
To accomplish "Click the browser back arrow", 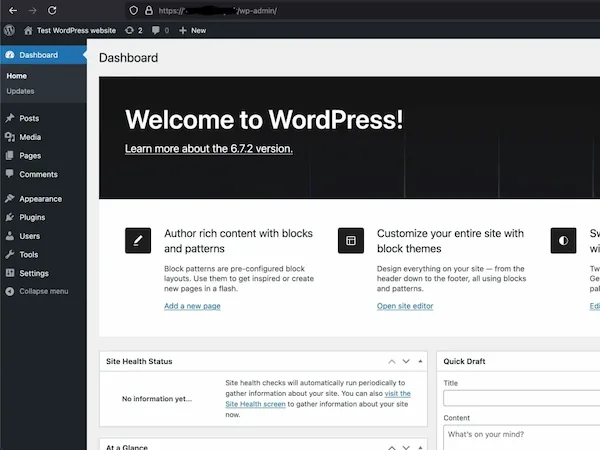I will tap(10, 9).
